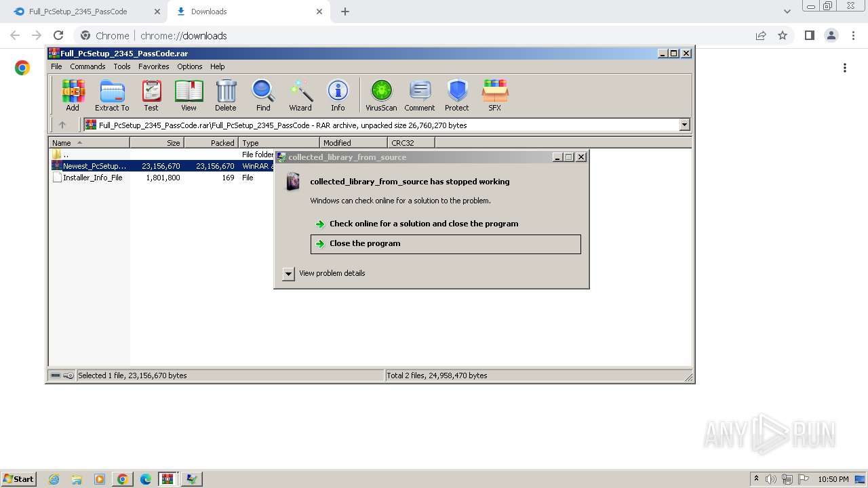Close the Downloads tab
This screenshot has width=868, height=488.
click(x=319, y=12)
